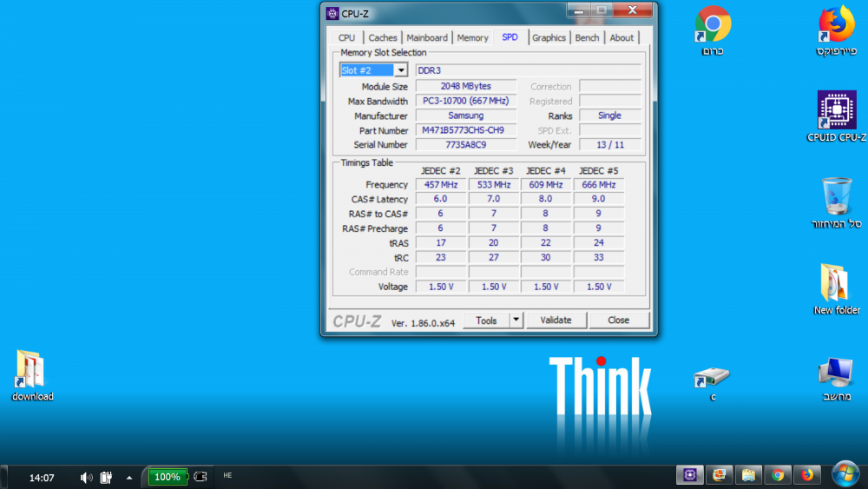The width and height of the screenshot is (868, 489).
Task: Click the 14:07 taskbar clock
Action: click(x=42, y=478)
